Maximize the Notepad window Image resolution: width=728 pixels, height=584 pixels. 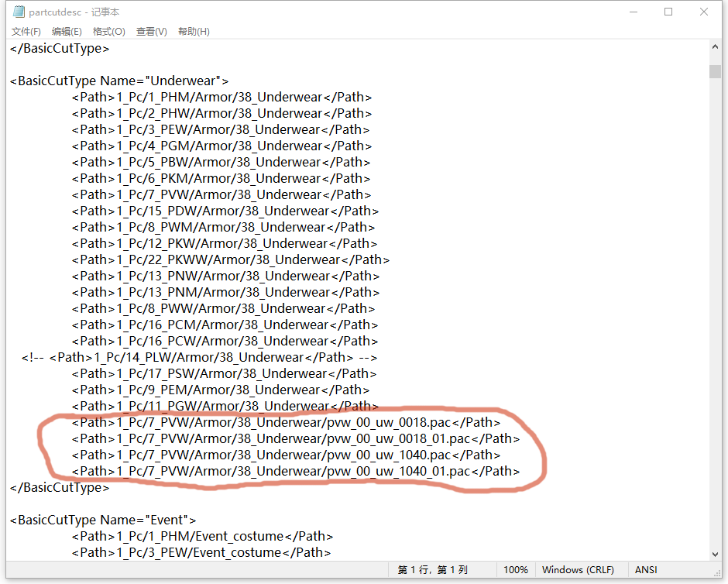click(x=668, y=12)
